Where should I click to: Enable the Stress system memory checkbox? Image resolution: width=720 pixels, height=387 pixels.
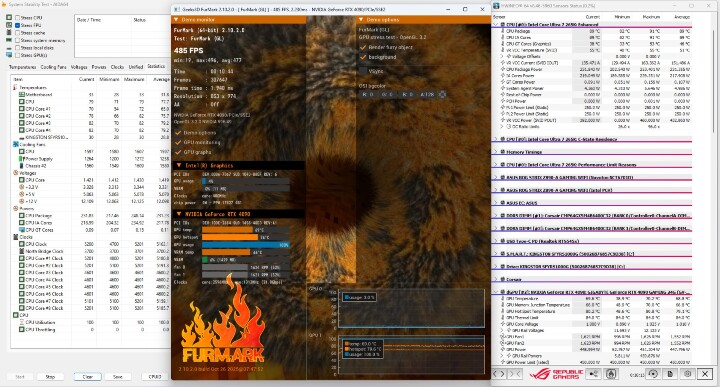(17, 40)
